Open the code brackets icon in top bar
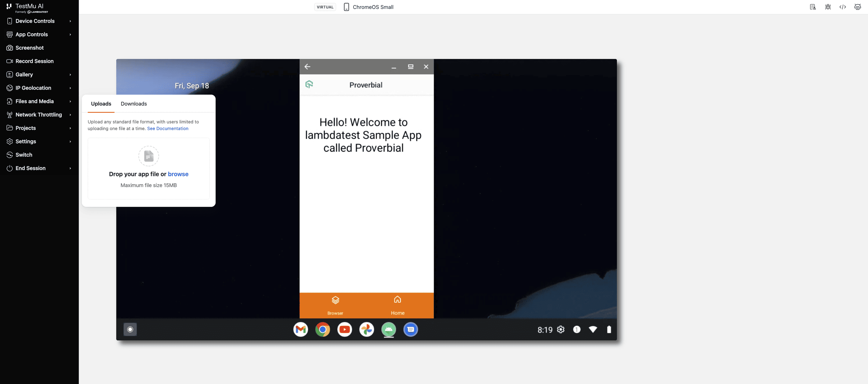The width and height of the screenshot is (868, 384). pyautogui.click(x=842, y=7)
